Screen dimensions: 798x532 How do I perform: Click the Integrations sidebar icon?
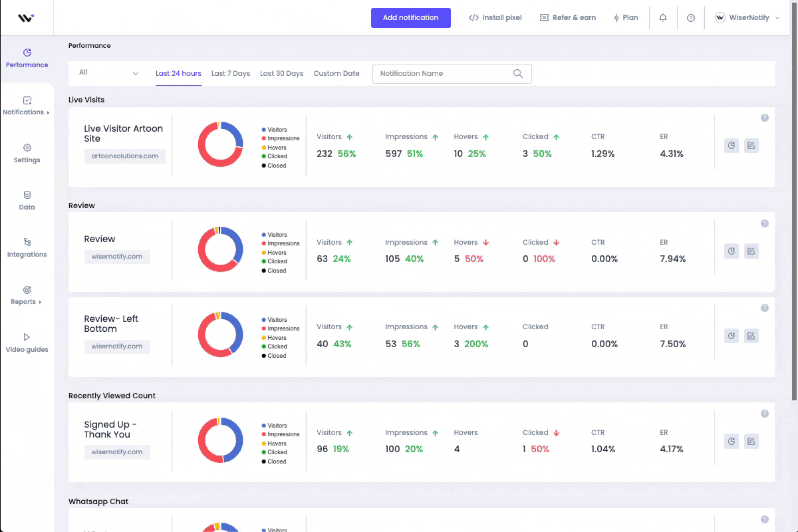27,242
